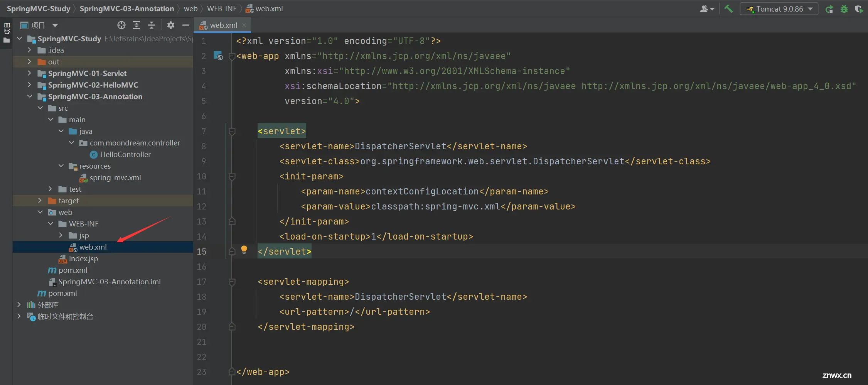Expand the .idea folder
The height and width of the screenshot is (385, 868).
30,50
